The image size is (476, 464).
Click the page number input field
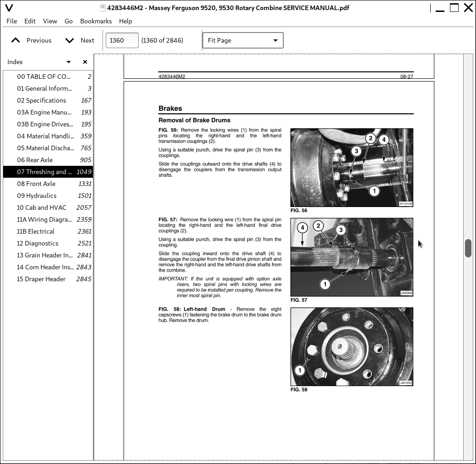click(x=122, y=40)
